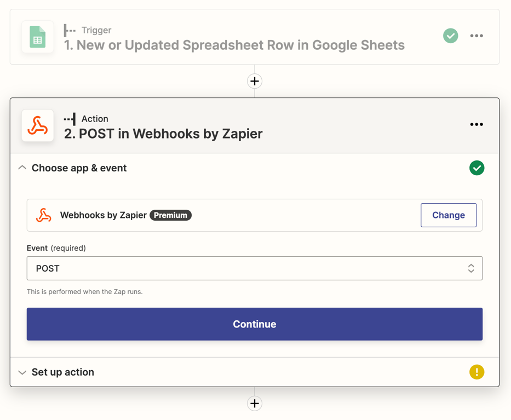Click the green checkmark on trigger step
The height and width of the screenshot is (420, 511).
pos(450,36)
